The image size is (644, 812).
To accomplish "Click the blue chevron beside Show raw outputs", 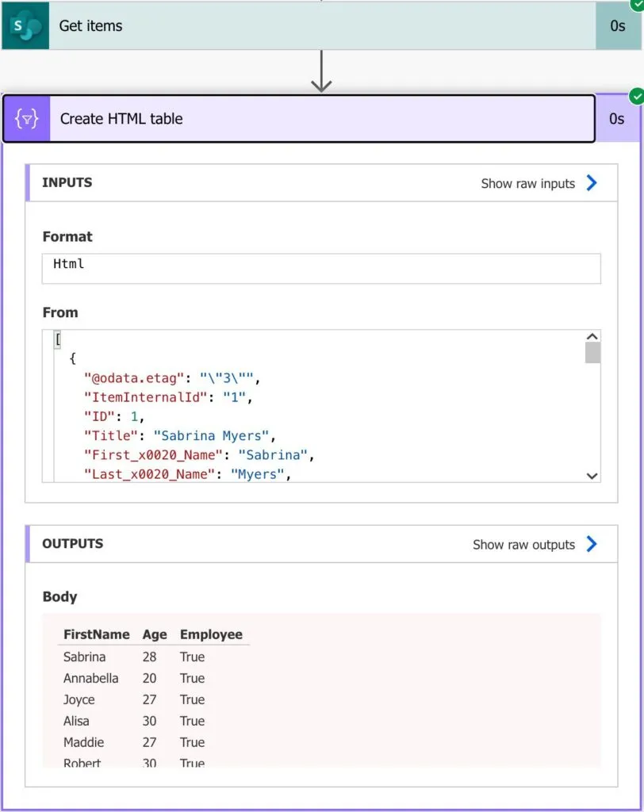I will click(x=591, y=544).
